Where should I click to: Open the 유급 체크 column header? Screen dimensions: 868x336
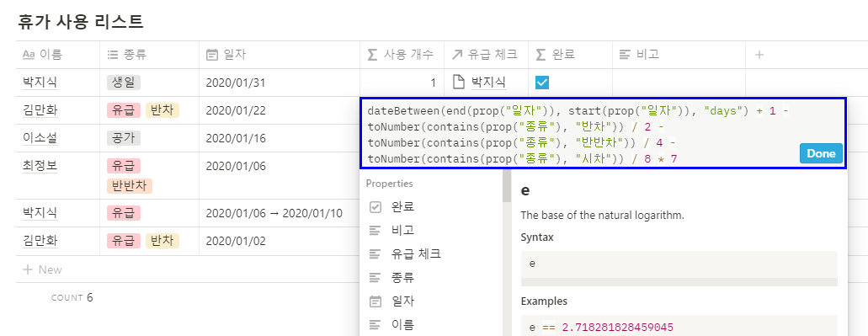tap(486, 55)
